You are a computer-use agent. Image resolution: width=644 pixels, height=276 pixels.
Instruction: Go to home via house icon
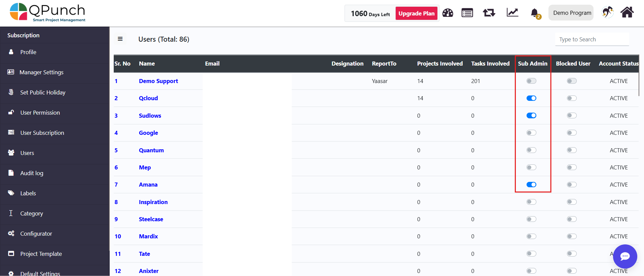[627, 12]
